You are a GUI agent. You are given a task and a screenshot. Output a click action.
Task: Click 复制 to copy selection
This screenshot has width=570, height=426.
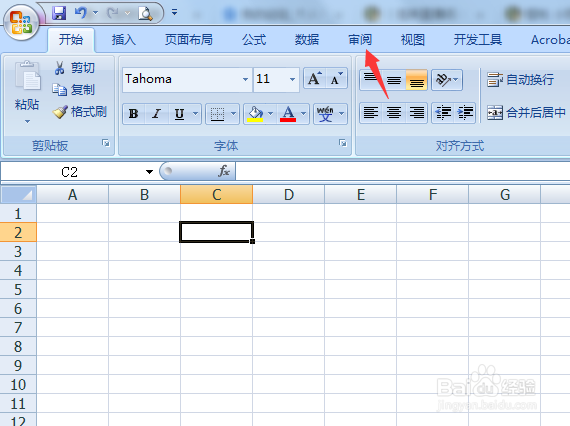point(74,89)
